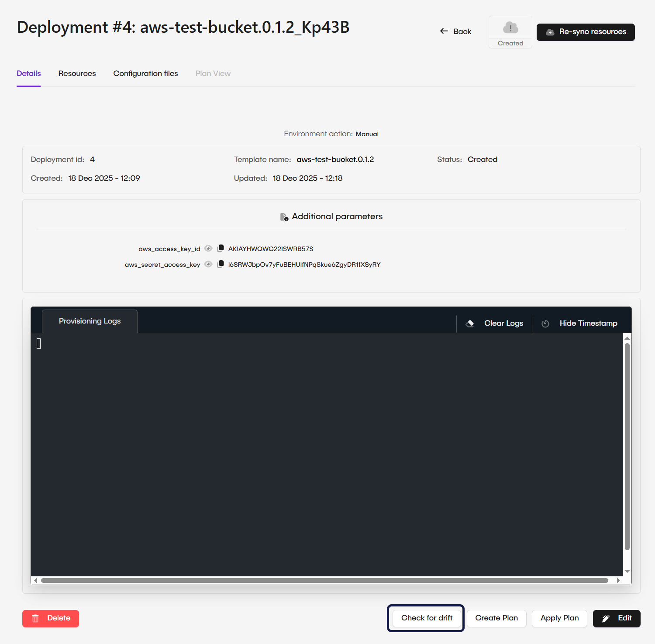The width and height of the screenshot is (655, 644).
Task: Click the back arrow icon
Action: (444, 31)
